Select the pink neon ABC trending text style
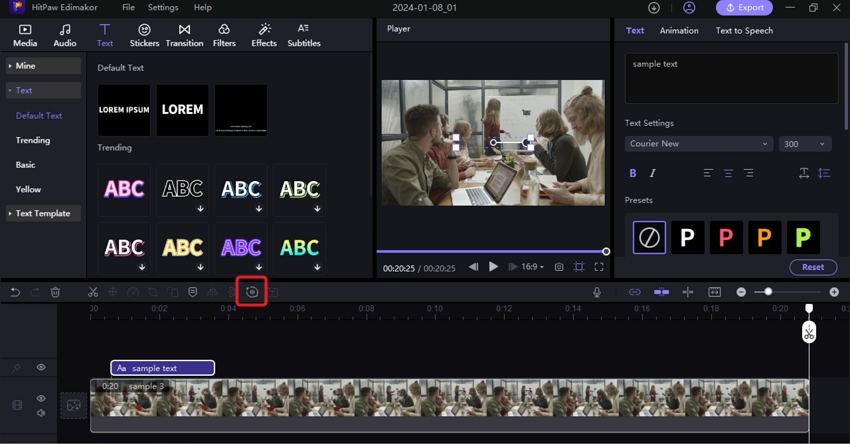The height and width of the screenshot is (444, 850). pos(124,189)
